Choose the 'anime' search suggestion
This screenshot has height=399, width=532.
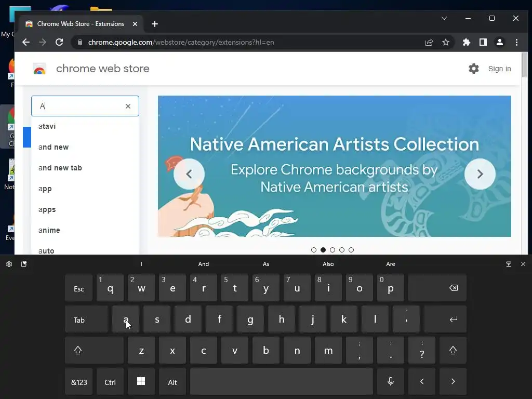coord(85,230)
